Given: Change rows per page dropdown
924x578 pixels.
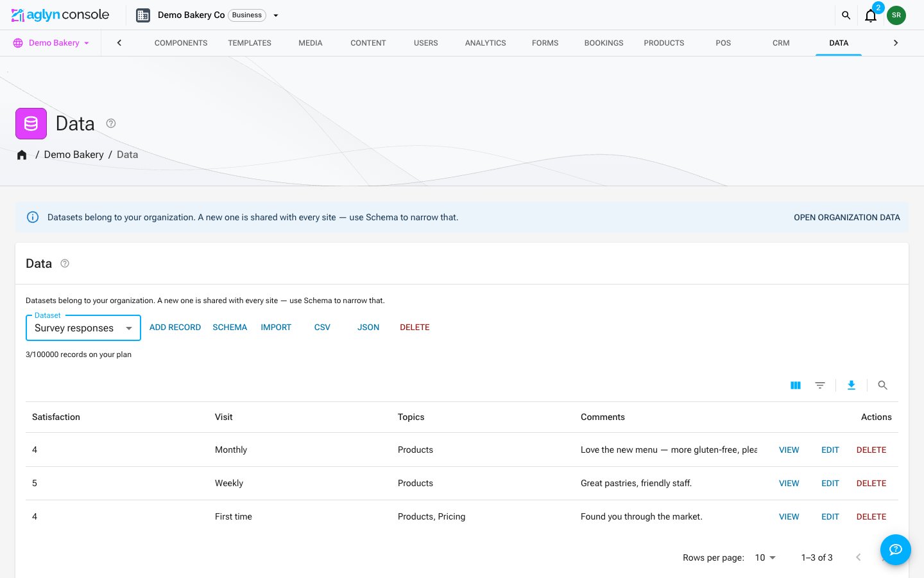Looking at the screenshot, I should pyautogui.click(x=766, y=557).
